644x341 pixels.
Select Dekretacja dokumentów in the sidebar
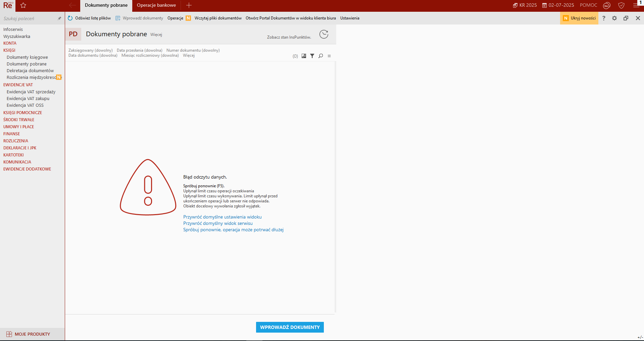point(30,71)
